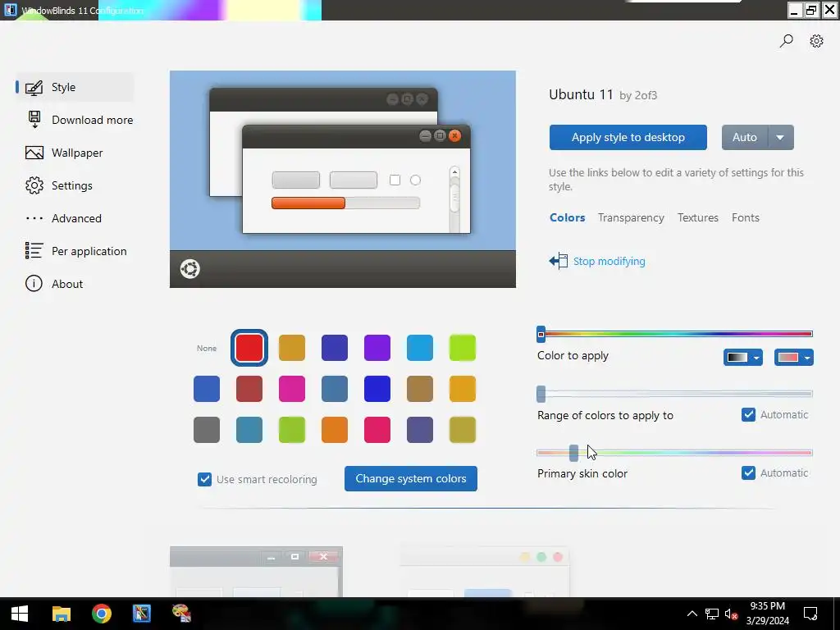Click the Wallpaper picture icon
The width and height of the screenshot is (840, 630).
coord(34,153)
